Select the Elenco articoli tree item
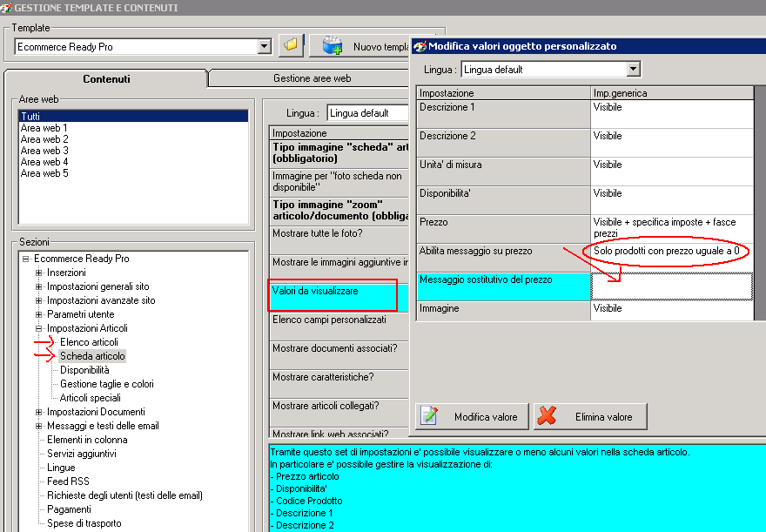766x532 pixels. click(89, 342)
